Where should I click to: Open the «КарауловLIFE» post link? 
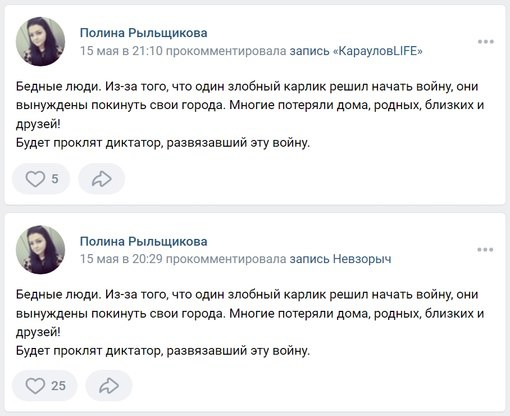356,51
